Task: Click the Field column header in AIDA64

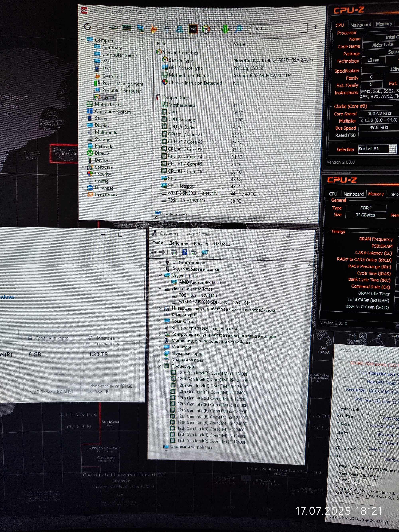Action: (161, 43)
